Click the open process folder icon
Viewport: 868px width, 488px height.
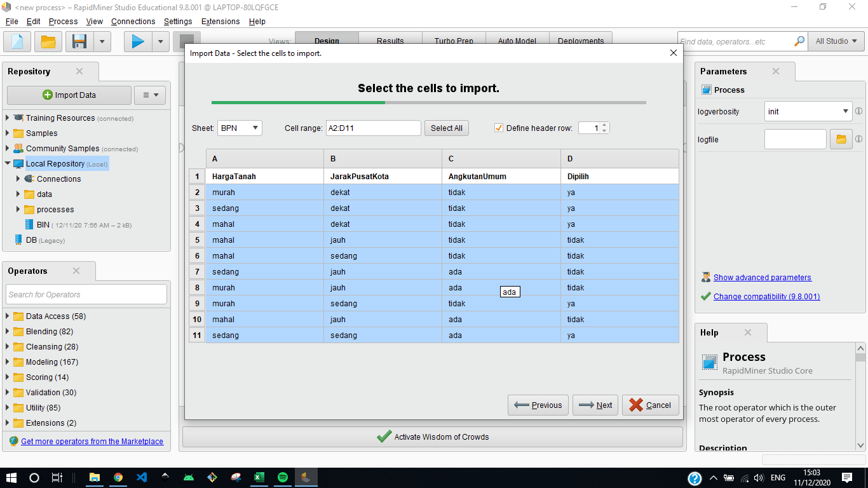tap(48, 42)
